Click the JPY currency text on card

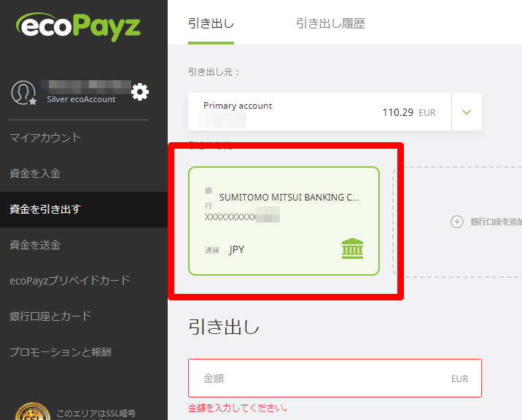(237, 249)
